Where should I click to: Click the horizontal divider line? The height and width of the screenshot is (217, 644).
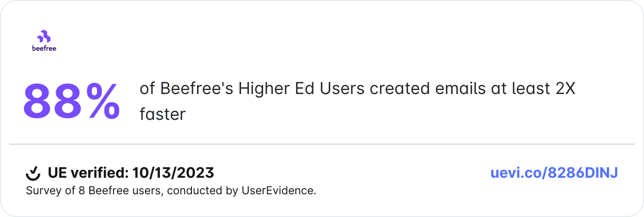322,144
